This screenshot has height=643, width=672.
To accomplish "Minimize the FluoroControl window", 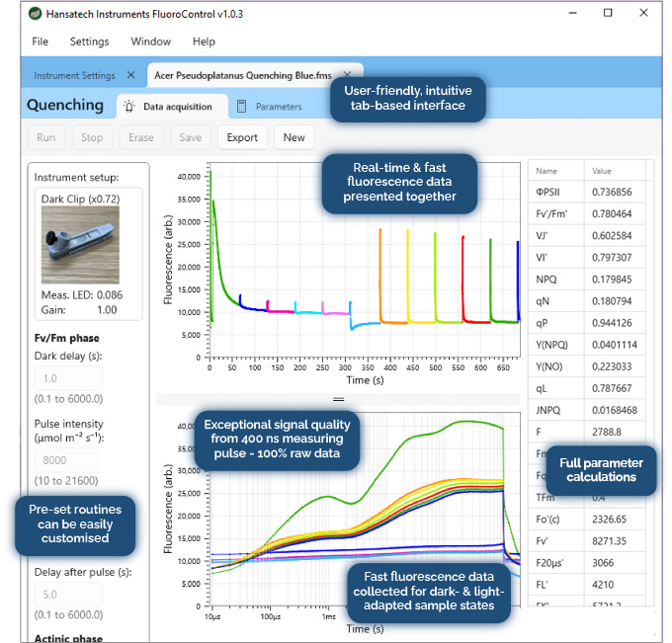I will (572, 13).
